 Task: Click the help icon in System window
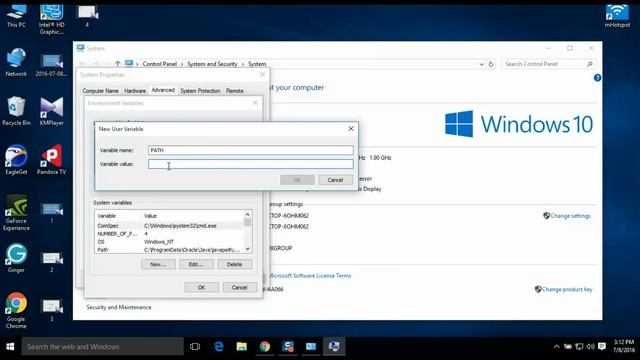point(597,78)
